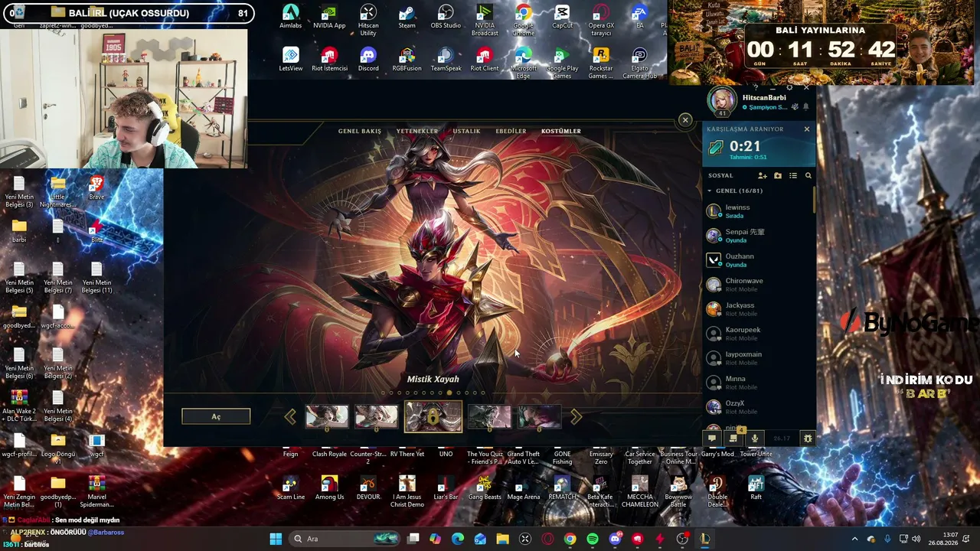Screen dimensions: 980x551
Task: Open TeamSpeak desktop shortcut
Action: click(446, 60)
